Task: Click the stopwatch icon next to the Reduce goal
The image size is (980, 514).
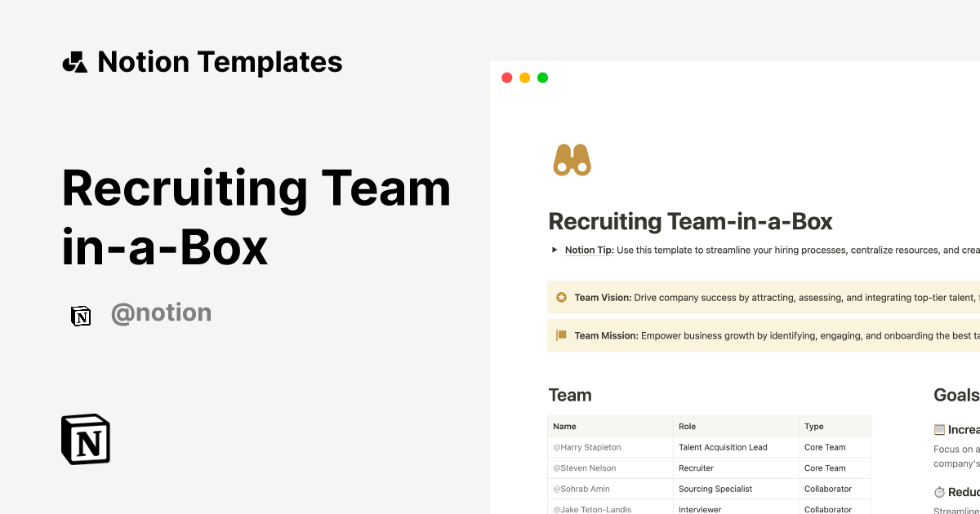Action: point(940,491)
